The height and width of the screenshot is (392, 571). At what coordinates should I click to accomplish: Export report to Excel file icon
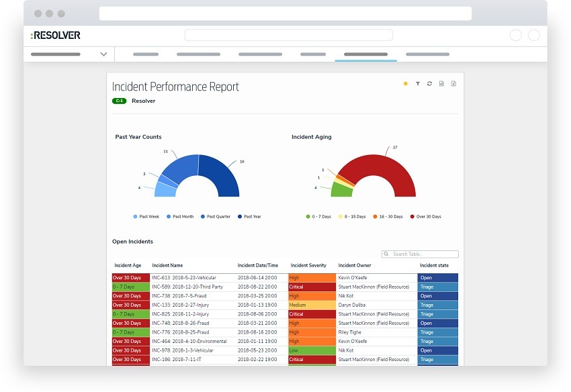tap(453, 84)
